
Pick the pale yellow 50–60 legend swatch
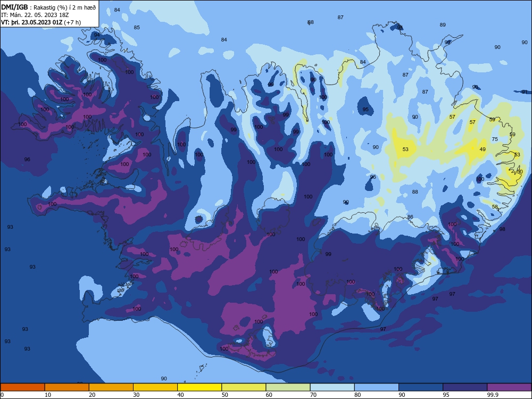point(244,387)
